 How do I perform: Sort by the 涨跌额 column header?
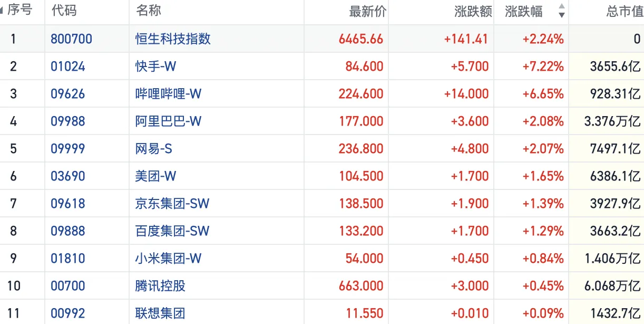click(473, 12)
